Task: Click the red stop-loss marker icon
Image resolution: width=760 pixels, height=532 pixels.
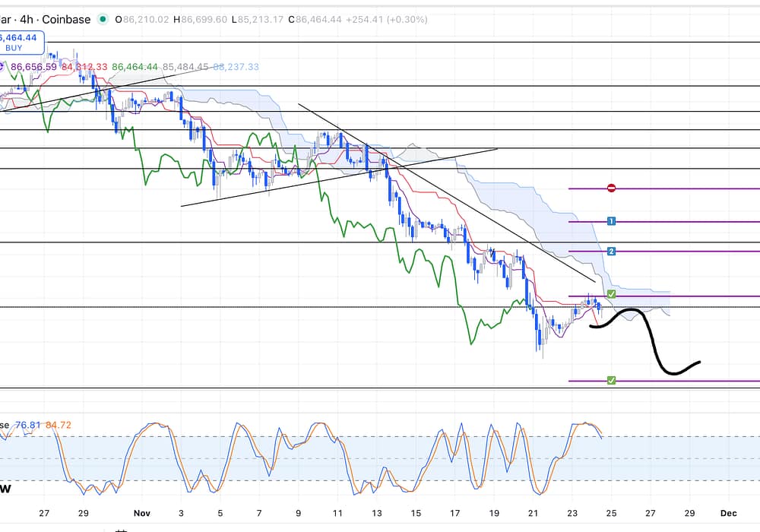Action: 611,188
